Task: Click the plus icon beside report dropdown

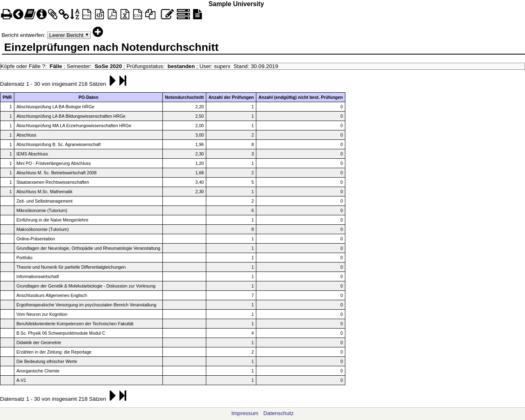Action: [98, 32]
